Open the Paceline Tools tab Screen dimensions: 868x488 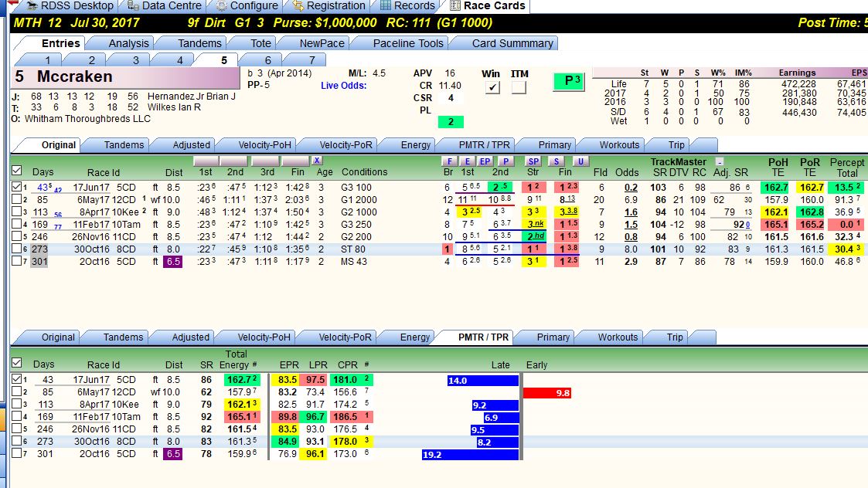tap(408, 43)
